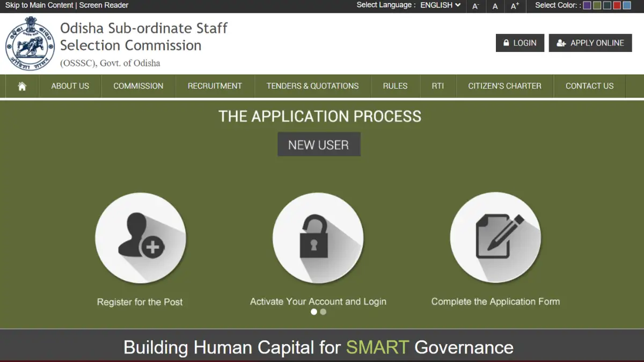Click the Complete the Application Form pencil icon
The width and height of the screenshot is (644, 362).
[x=495, y=239]
